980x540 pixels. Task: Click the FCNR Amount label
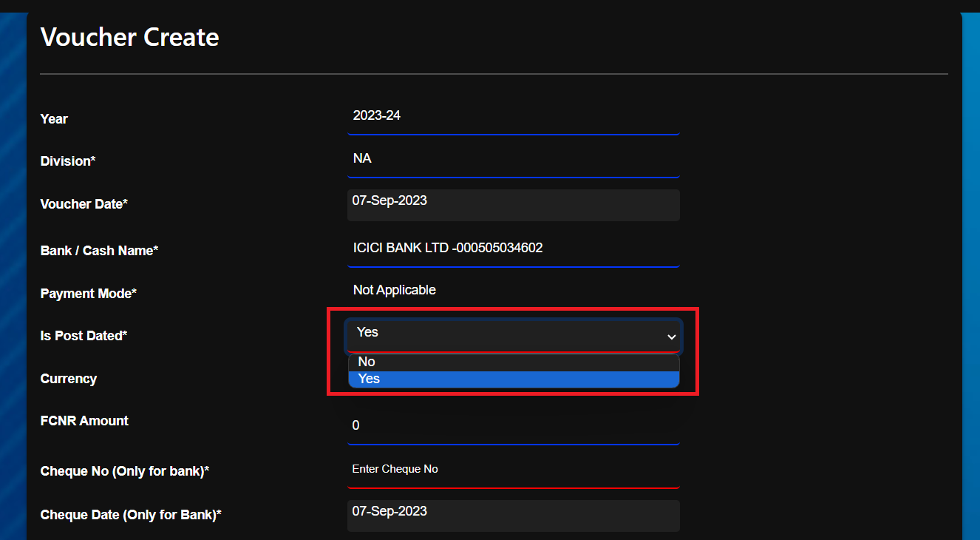coord(84,421)
